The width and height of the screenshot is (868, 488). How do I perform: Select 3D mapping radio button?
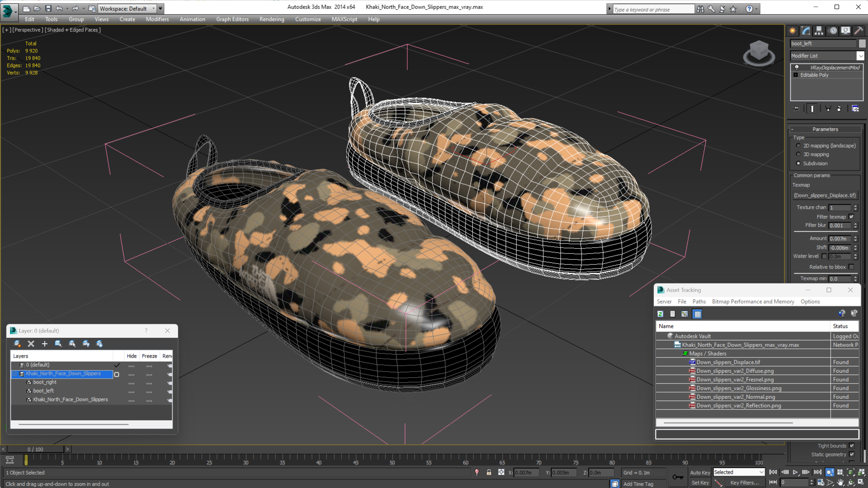(x=798, y=154)
